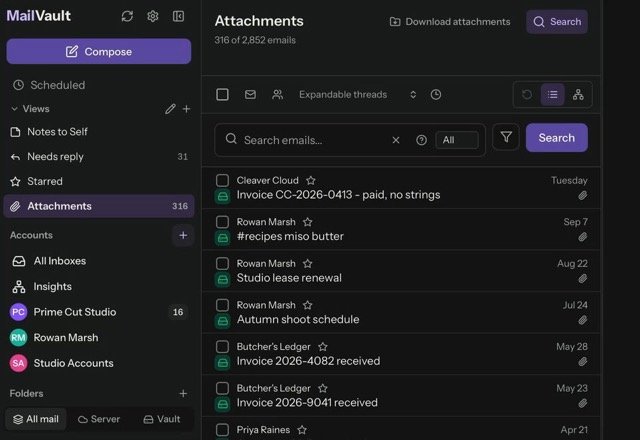This screenshot has height=440, width=640.
Task: Click the clock icon in the toolbar
Action: tap(436, 95)
